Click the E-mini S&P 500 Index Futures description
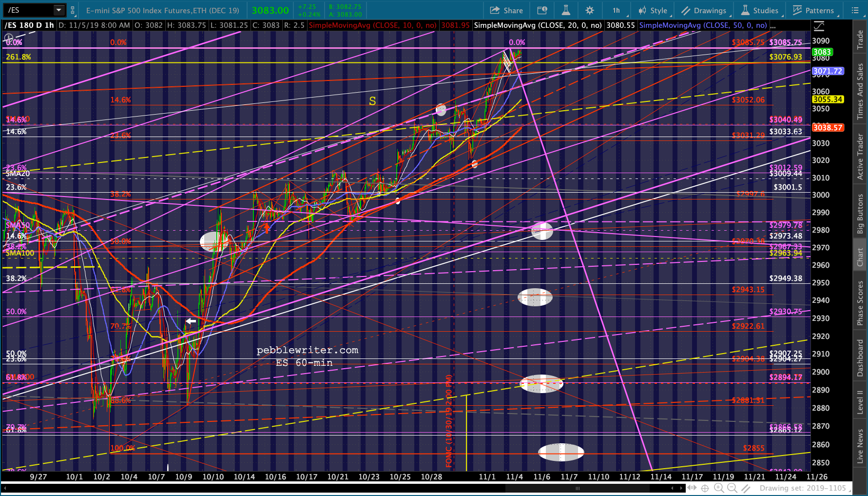Screen dimensions: 868x496 [x=163, y=10]
